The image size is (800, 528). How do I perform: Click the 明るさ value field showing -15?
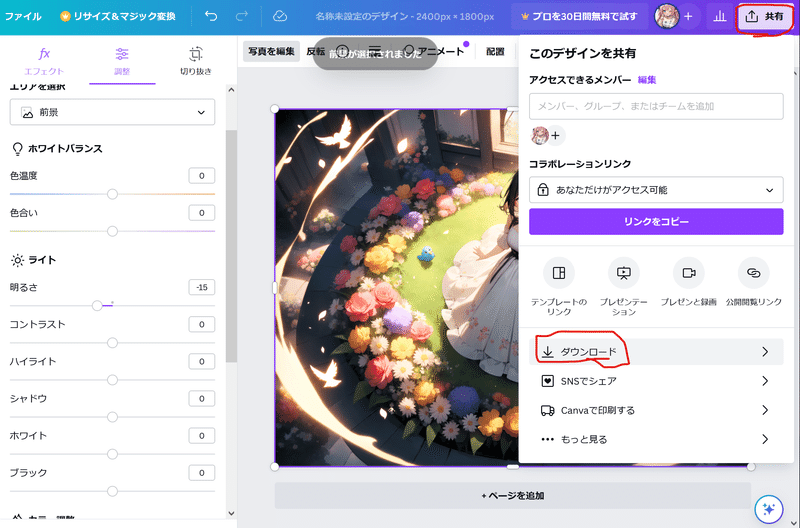coord(202,287)
